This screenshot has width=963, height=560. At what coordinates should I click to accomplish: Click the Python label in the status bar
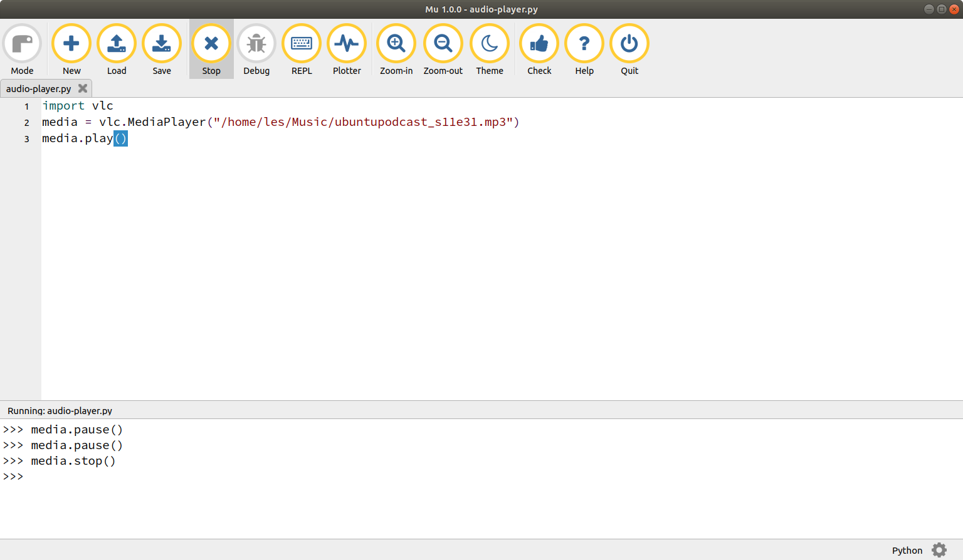coord(907,550)
